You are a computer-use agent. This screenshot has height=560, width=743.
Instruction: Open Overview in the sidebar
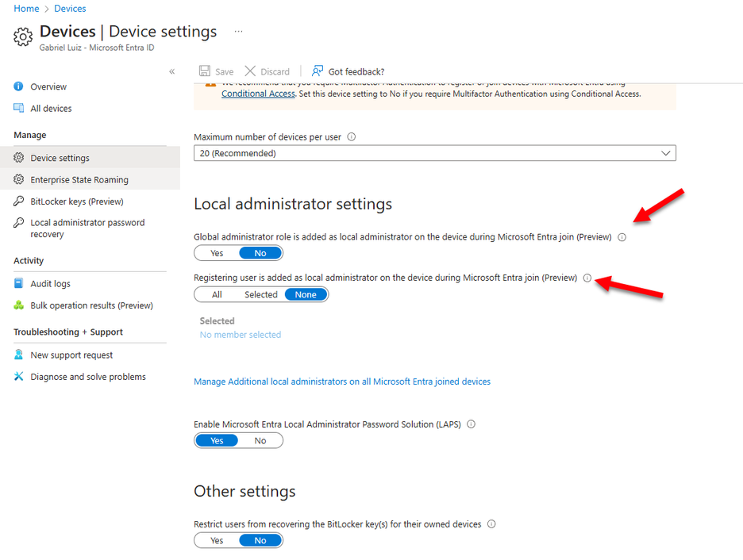48,86
